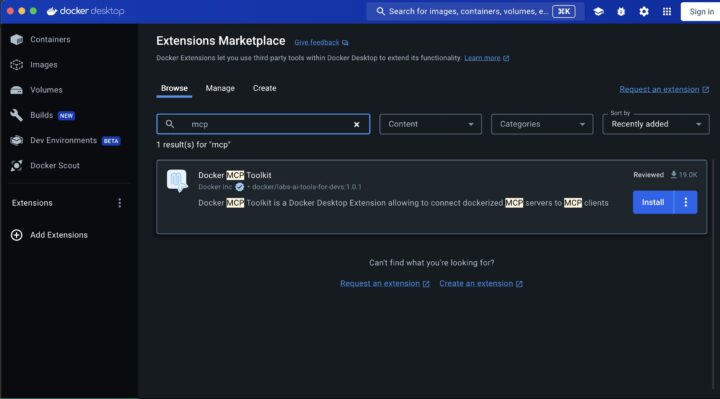Click the Docker Inc publisher name
The image size is (720, 399).
(215, 187)
